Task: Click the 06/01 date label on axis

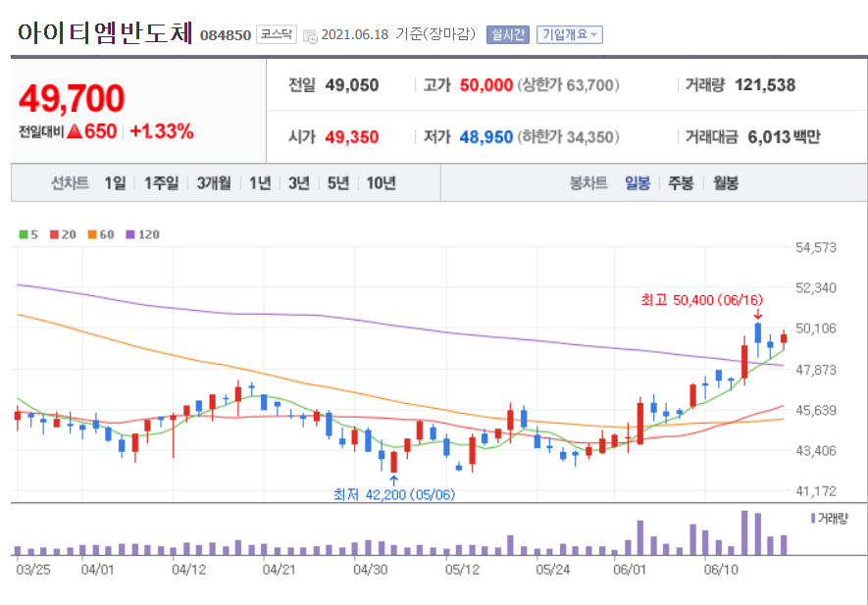Action: point(630,570)
